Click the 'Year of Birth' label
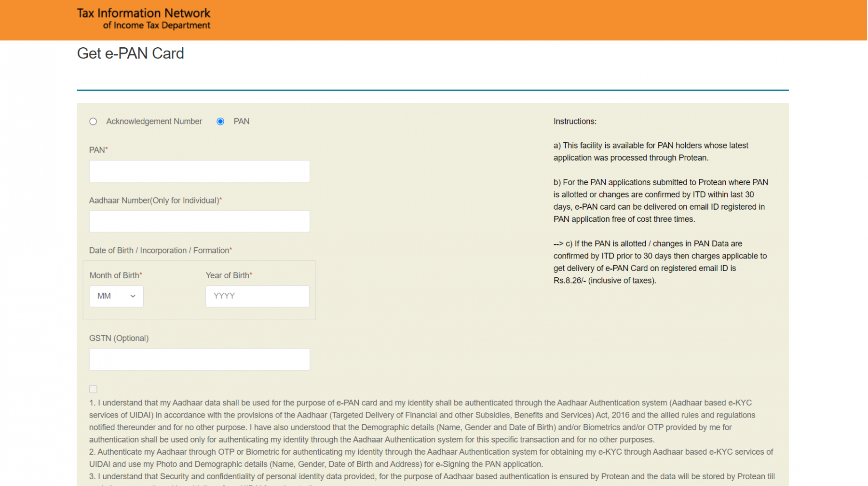868x486 pixels. [x=228, y=275]
